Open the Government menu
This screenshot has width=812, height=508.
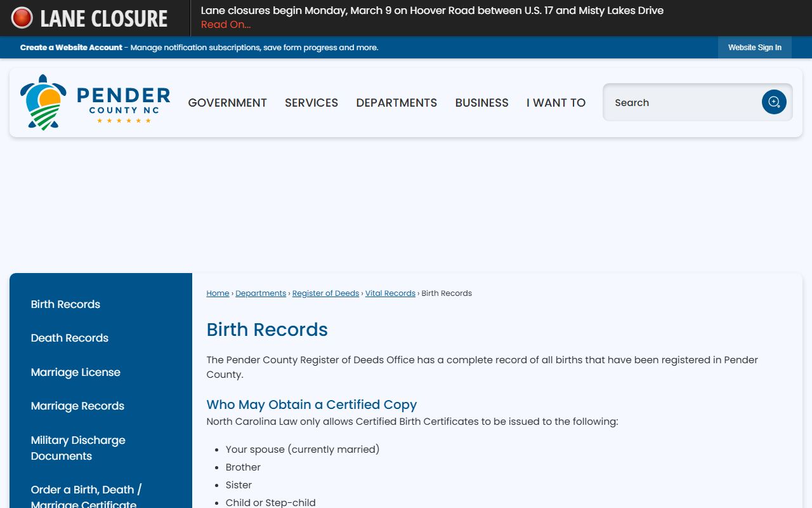(228, 103)
